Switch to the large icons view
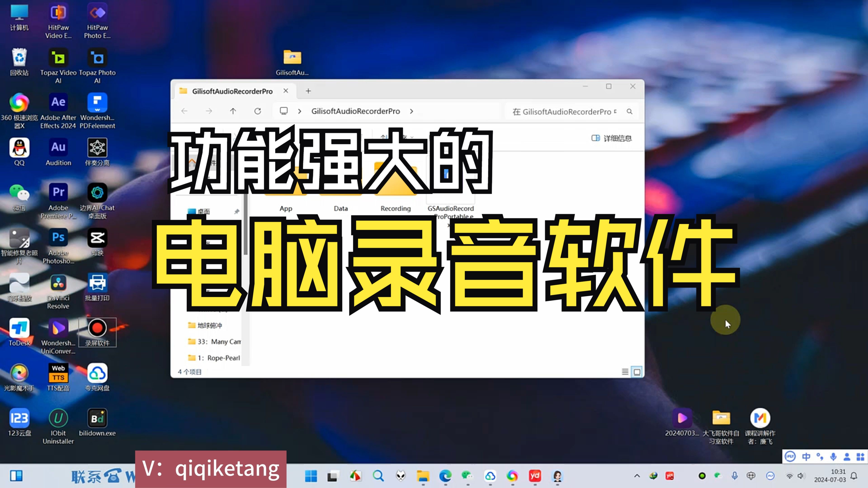868x488 pixels. 637,372
